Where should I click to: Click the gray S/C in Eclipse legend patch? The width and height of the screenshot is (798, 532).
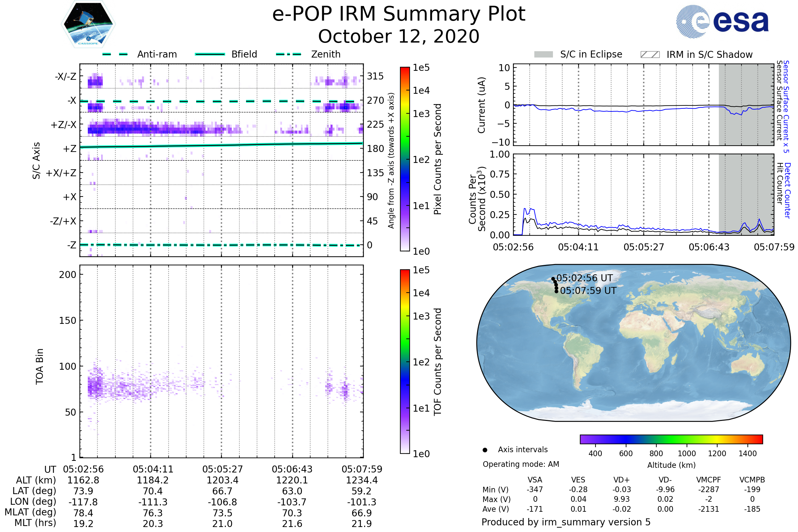pyautogui.click(x=543, y=55)
